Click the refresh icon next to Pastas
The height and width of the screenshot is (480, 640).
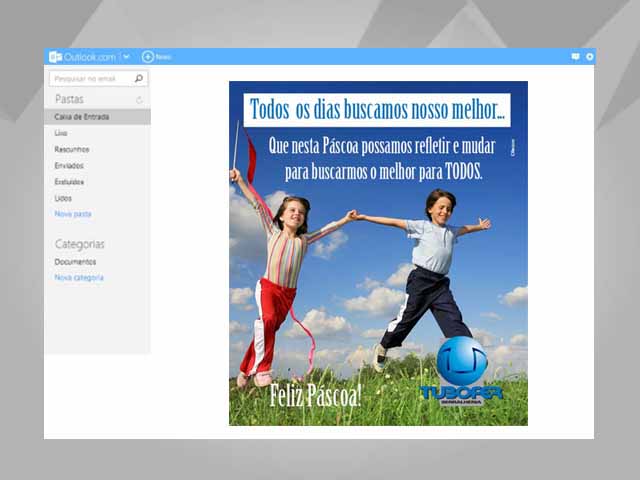pyautogui.click(x=140, y=100)
